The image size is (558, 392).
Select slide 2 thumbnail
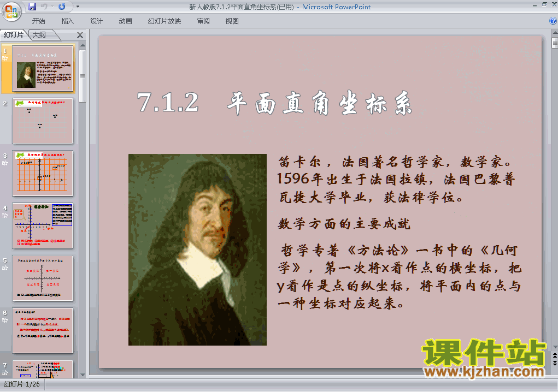point(43,121)
